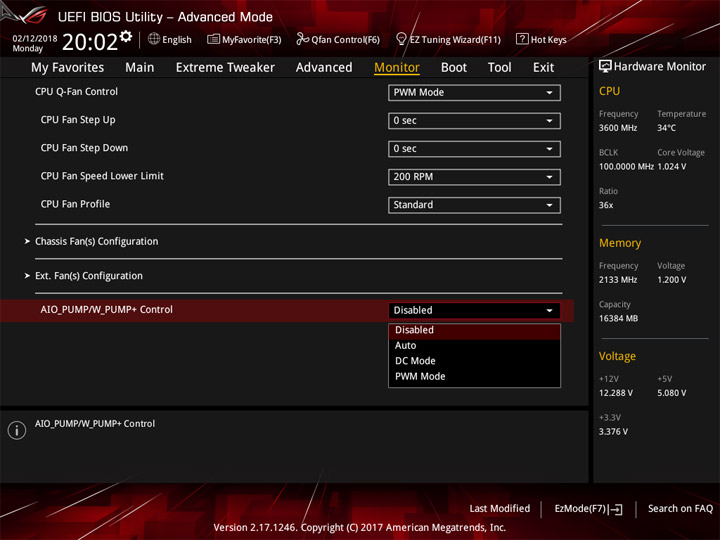720x540 pixels.
Task: Open the CPU Fan Step Down dropdown
Action: click(x=474, y=149)
